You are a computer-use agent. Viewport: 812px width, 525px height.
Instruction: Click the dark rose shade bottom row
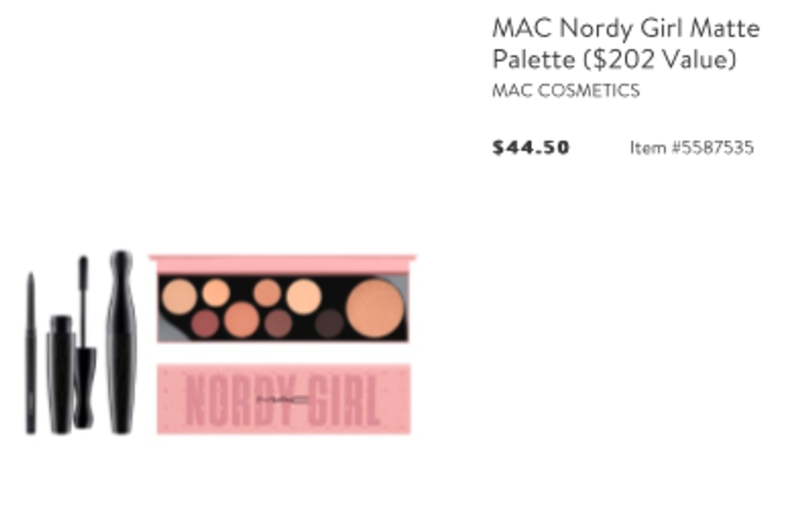point(205,324)
